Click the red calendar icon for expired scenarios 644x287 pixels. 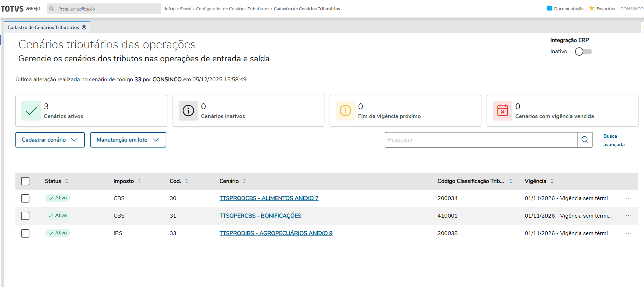coord(503,111)
